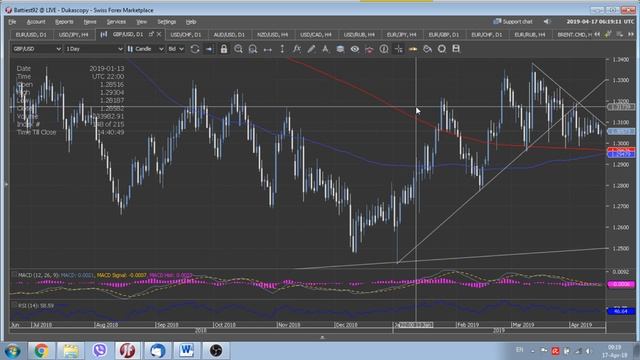Switch to USD/JPY, H4 tab

[73, 35]
